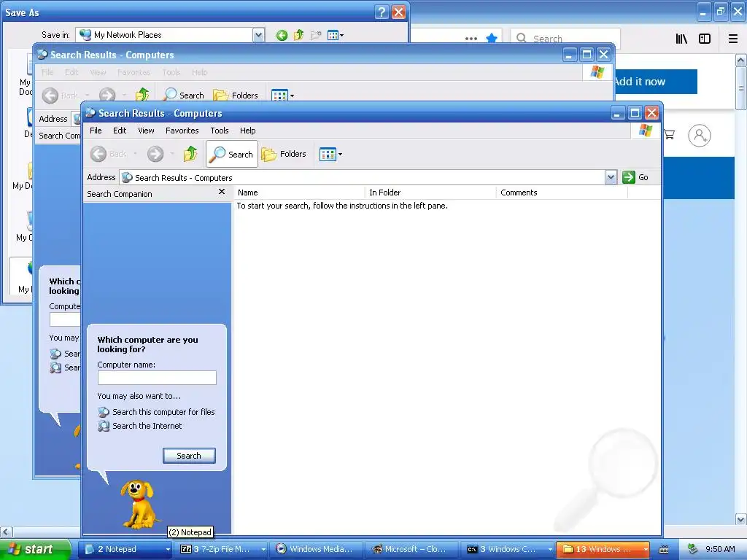
Task: Open the browser page actions three-dot menu
Action: coord(471,39)
